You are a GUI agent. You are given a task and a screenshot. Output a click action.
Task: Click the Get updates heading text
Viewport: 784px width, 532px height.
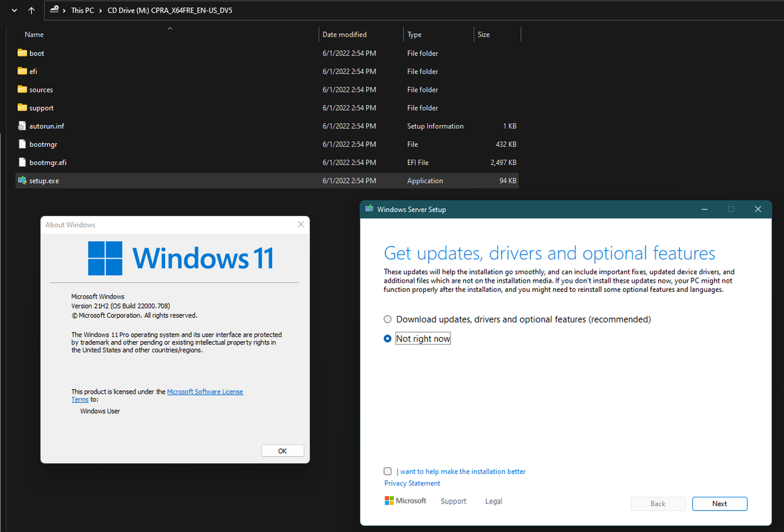click(x=549, y=253)
